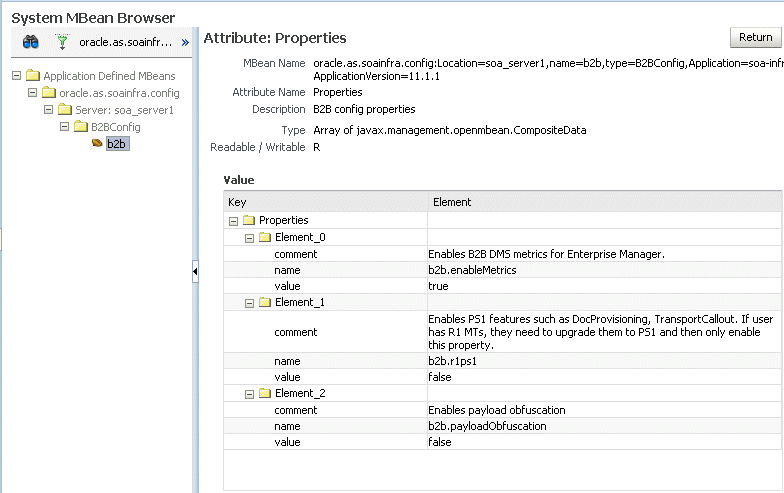Click the Value section heading

pyautogui.click(x=239, y=180)
